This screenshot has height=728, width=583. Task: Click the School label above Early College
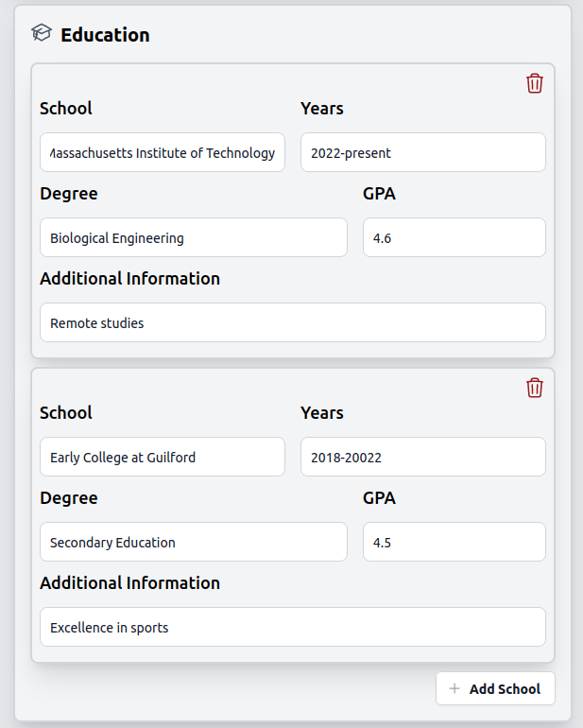66,413
